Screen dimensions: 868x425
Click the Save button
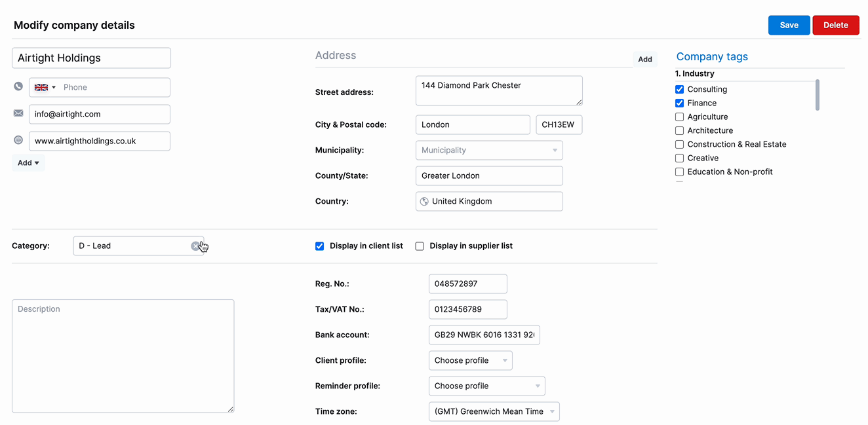[x=789, y=25]
